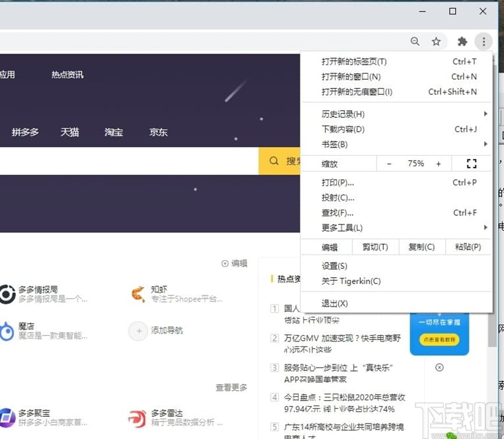The image size is (504, 439).
Task: Click the three-dot browser menu button
Action: click(x=483, y=41)
